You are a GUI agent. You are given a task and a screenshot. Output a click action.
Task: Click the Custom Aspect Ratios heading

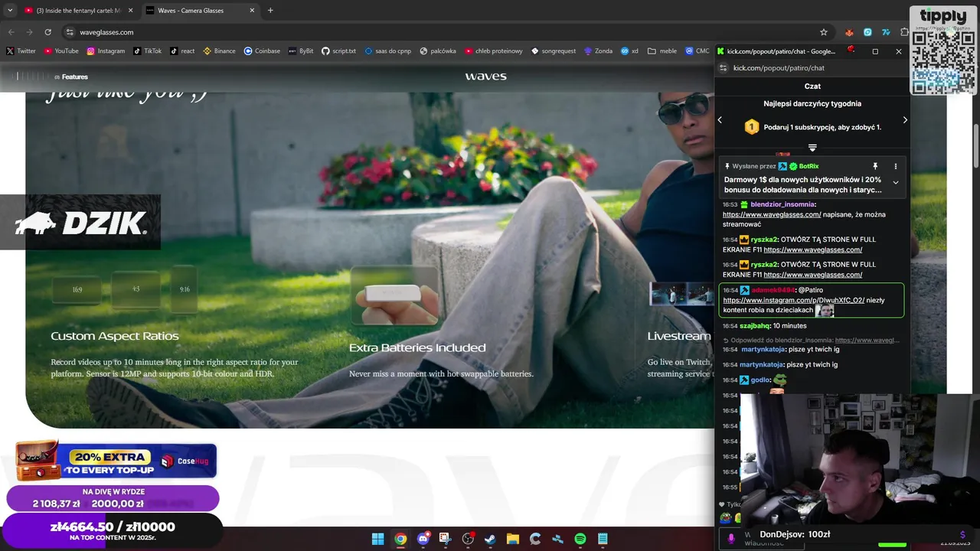[x=115, y=336]
